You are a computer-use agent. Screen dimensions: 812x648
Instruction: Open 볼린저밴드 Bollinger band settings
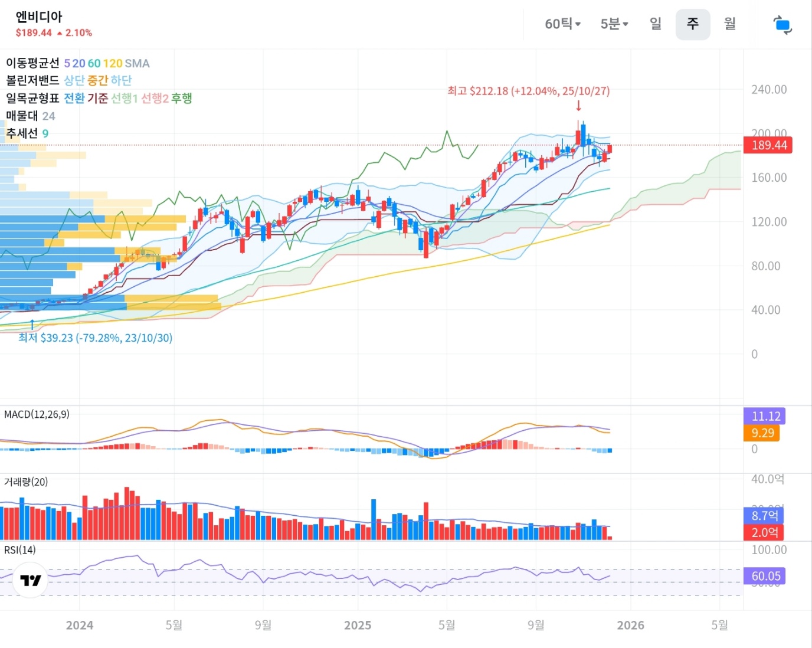pyautogui.click(x=32, y=80)
